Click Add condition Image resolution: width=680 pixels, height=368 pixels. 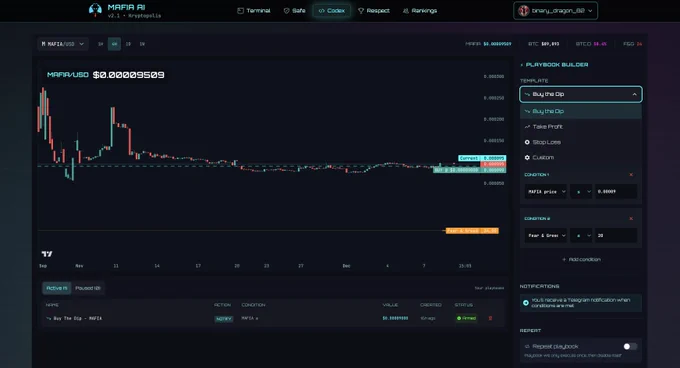click(x=581, y=259)
